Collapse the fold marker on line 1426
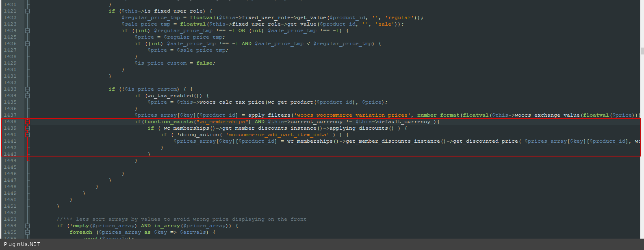The height and width of the screenshot is (250, 644). point(27,43)
